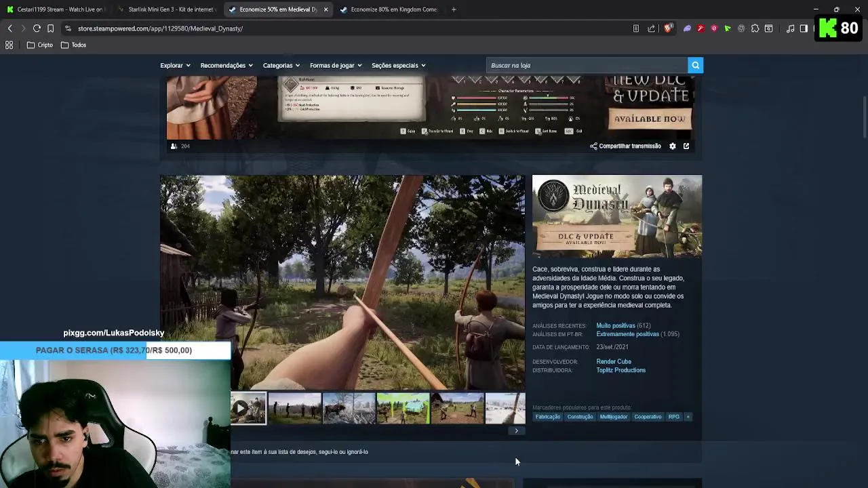The image size is (868, 488).
Task: Open the Extensions puzzle piece menu
Action: tap(755, 28)
